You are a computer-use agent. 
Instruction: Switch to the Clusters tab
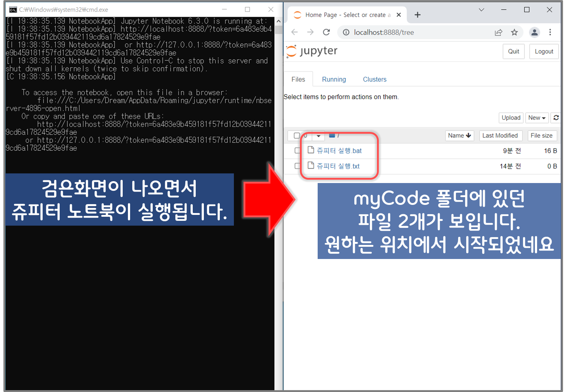[374, 79]
